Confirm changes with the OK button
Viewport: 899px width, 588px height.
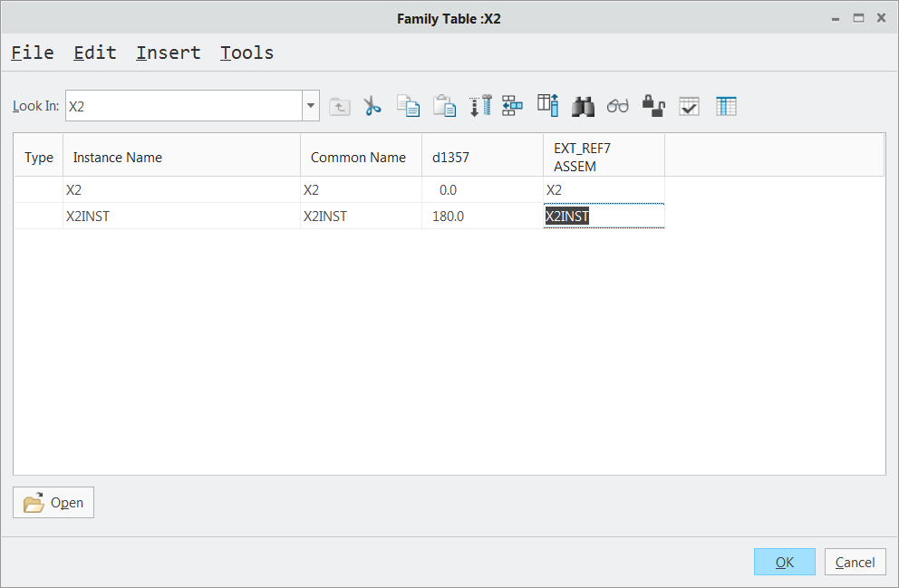(783, 562)
